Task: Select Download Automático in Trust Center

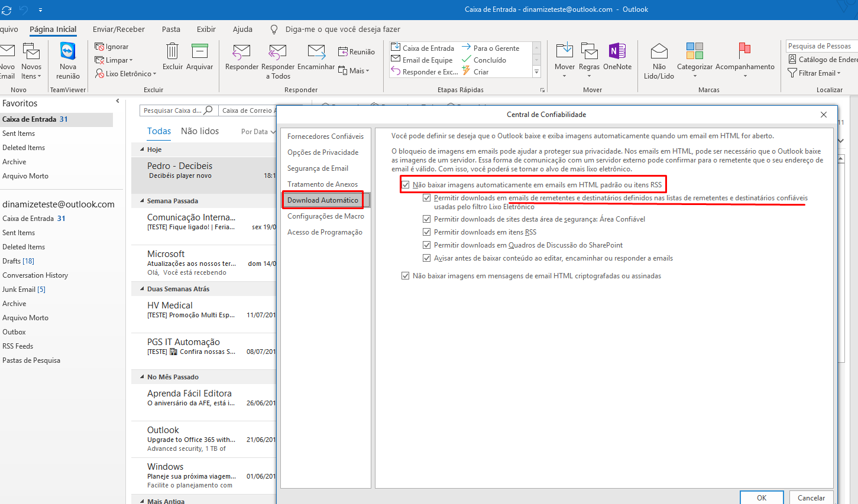Action: click(323, 200)
